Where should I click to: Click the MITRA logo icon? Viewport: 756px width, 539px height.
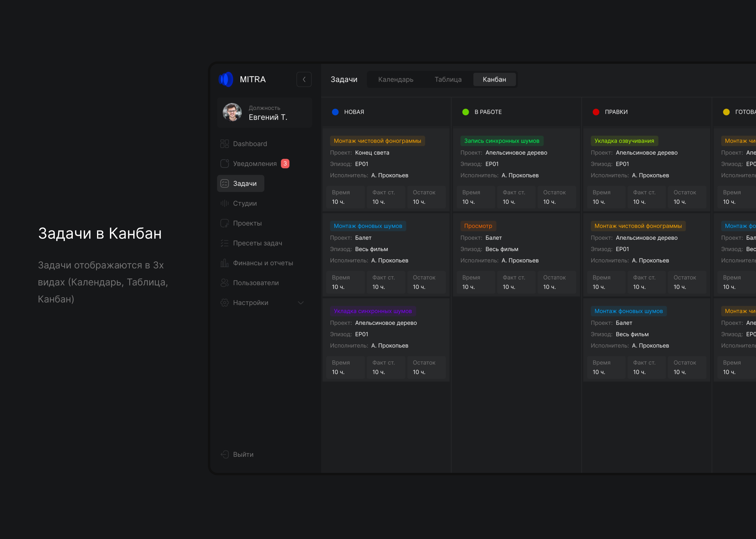pyautogui.click(x=226, y=79)
